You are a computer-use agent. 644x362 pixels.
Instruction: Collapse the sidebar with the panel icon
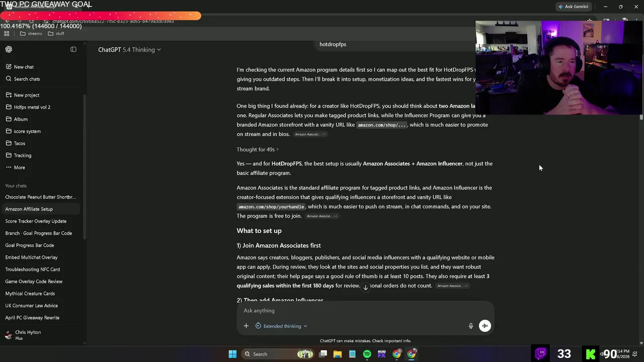click(73, 49)
